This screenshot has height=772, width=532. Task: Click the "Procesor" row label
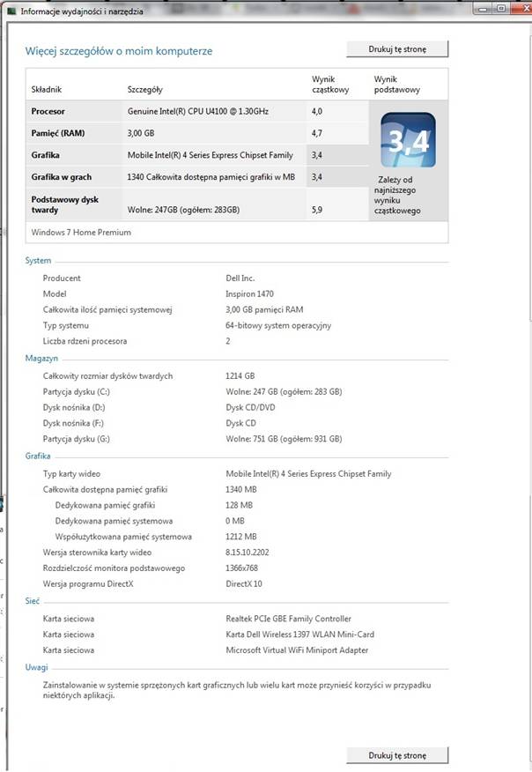click(48, 111)
